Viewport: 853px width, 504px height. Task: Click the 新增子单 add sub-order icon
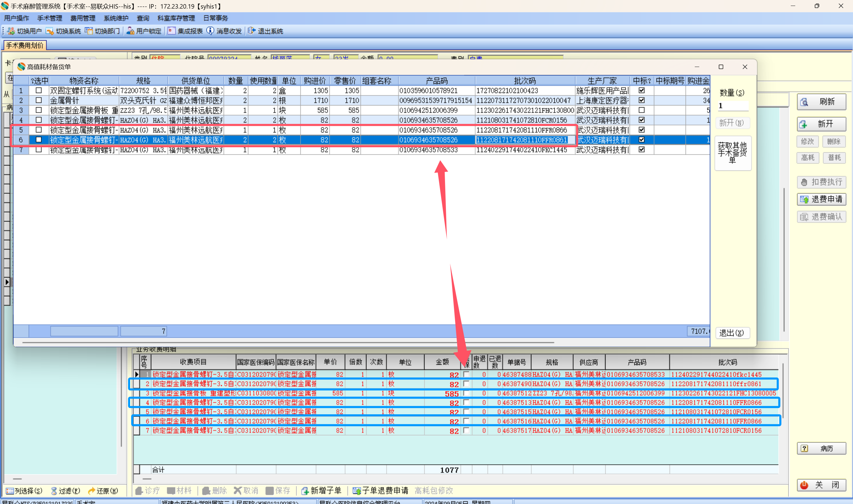305,490
